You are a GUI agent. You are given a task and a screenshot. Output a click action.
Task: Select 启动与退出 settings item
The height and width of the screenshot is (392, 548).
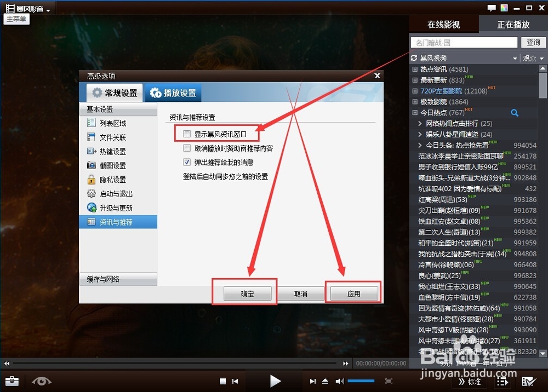click(x=118, y=193)
